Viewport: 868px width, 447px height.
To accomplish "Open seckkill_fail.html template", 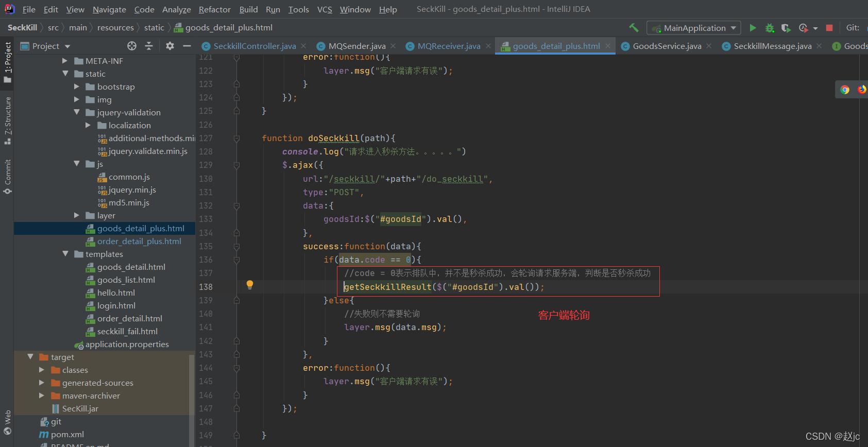I will [127, 331].
